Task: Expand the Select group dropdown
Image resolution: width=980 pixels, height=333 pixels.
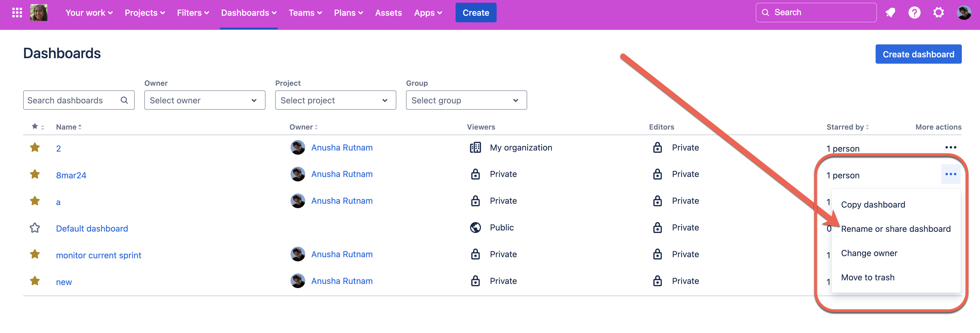Action: (466, 100)
